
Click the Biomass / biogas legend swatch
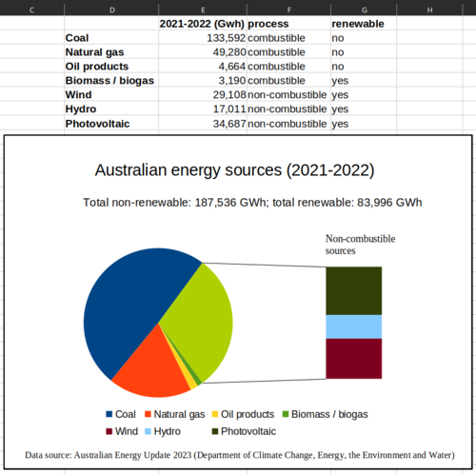point(286,414)
